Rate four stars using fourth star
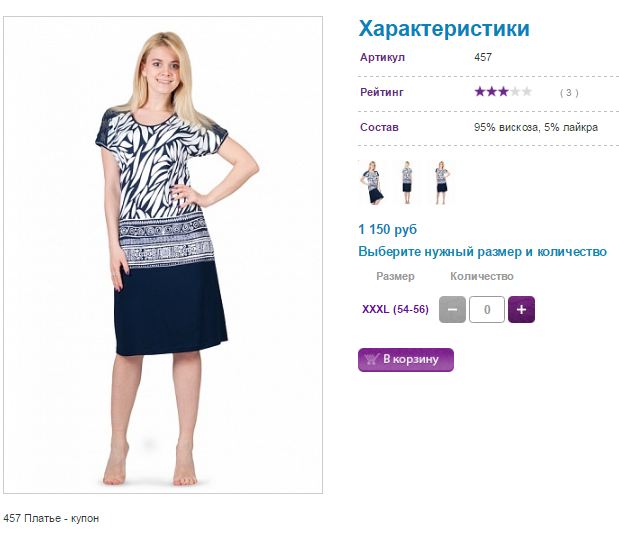This screenshot has width=619, height=557. 515,92
